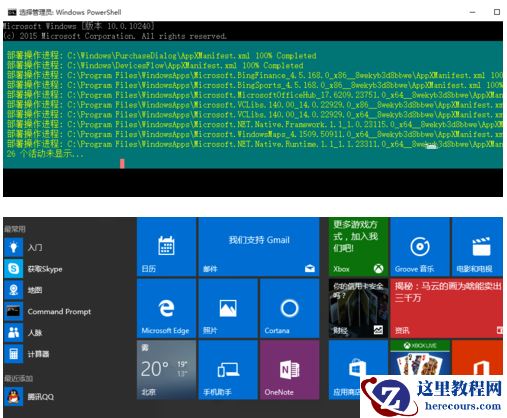
Task: Click the pink cursor block in PowerShell
Action: click(122, 163)
